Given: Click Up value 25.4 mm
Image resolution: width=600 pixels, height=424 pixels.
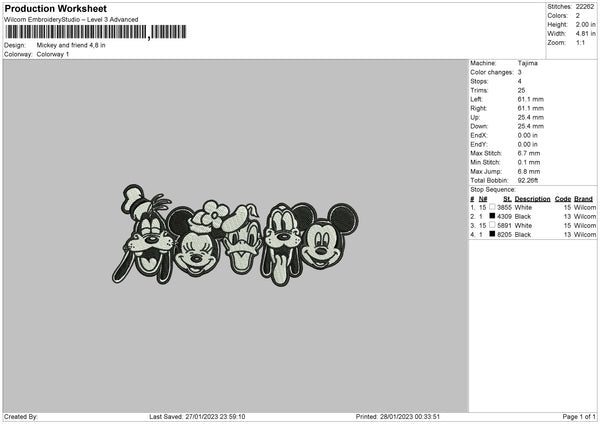Looking at the screenshot, I should [530, 117].
